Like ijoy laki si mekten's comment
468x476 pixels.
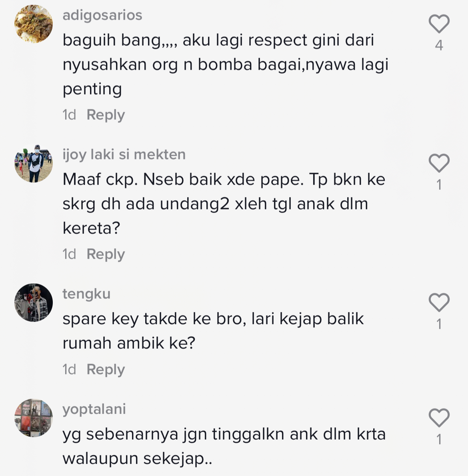pos(439,163)
